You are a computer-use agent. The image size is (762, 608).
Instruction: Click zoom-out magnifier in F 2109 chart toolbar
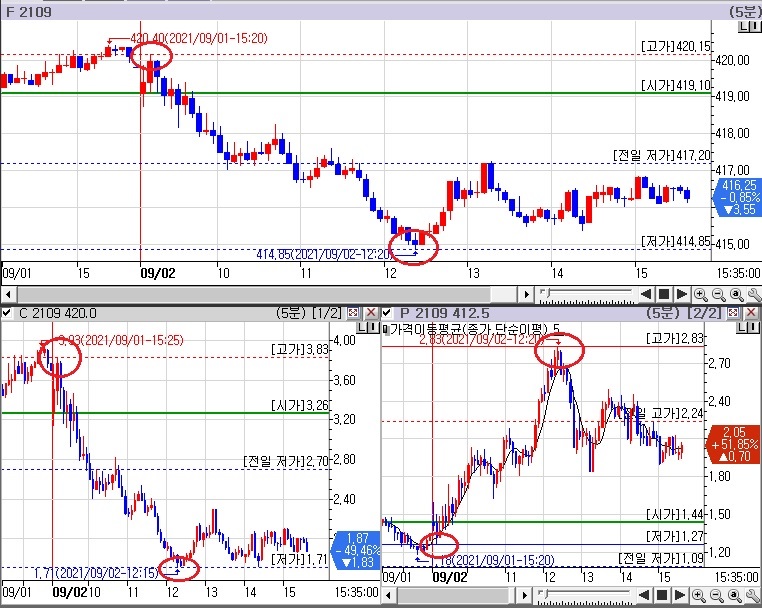point(718,294)
